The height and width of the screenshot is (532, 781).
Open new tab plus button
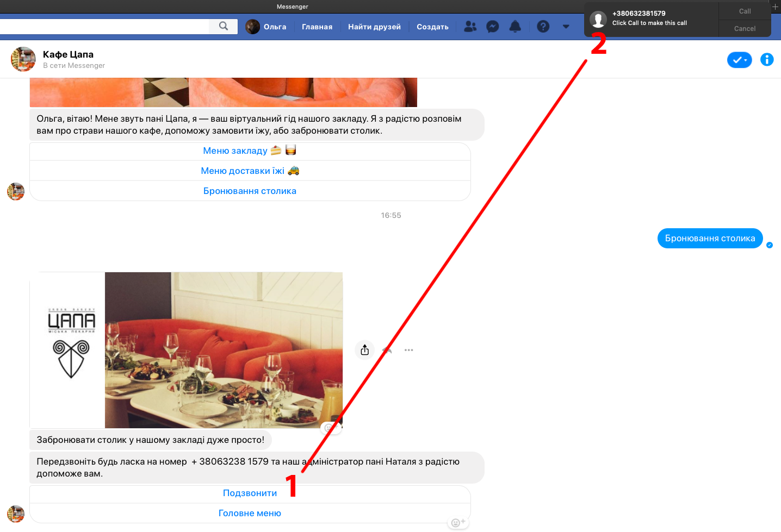pyautogui.click(x=775, y=7)
